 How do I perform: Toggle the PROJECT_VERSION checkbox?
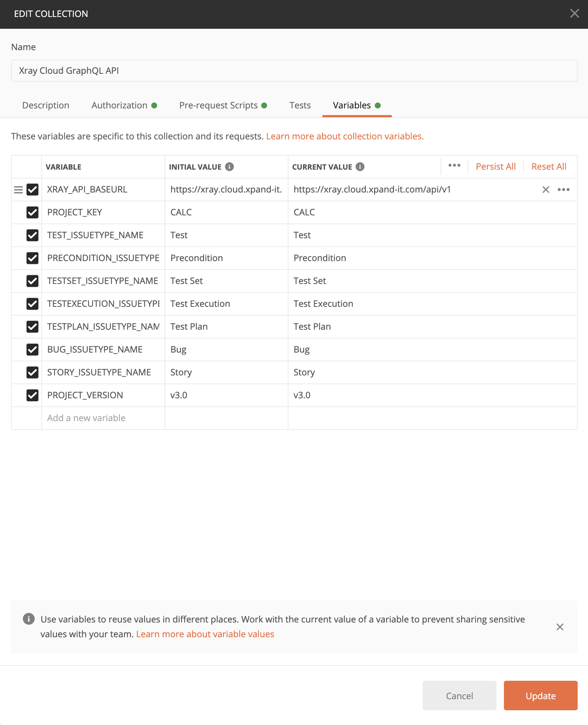click(x=32, y=395)
